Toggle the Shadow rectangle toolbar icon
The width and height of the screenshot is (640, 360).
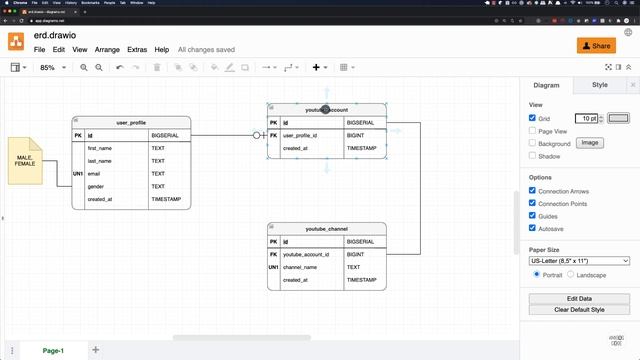click(245, 67)
